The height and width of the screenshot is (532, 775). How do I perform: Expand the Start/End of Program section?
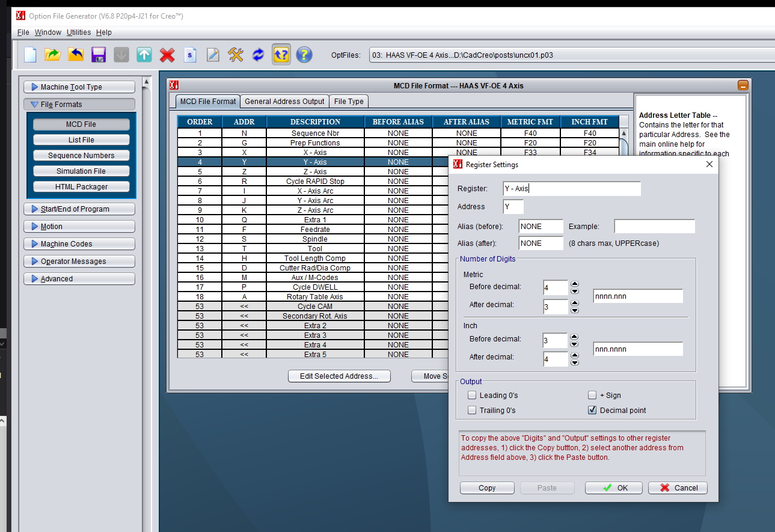[x=79, y=209]
